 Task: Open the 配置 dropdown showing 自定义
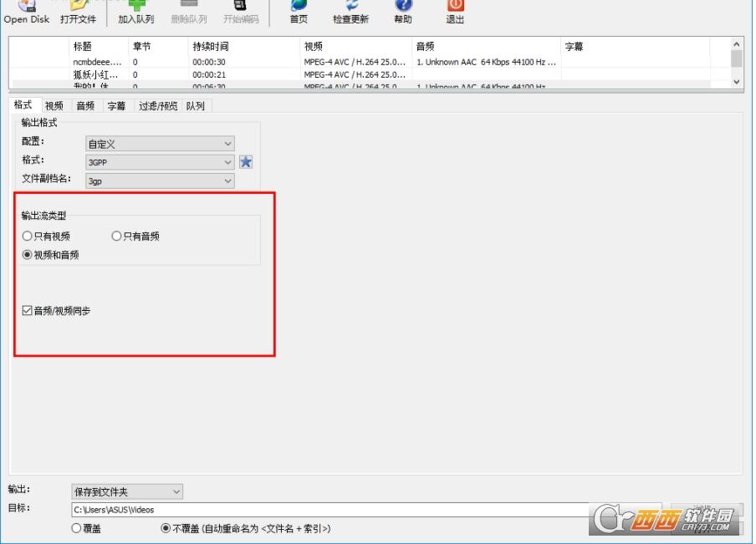(160, 144)
